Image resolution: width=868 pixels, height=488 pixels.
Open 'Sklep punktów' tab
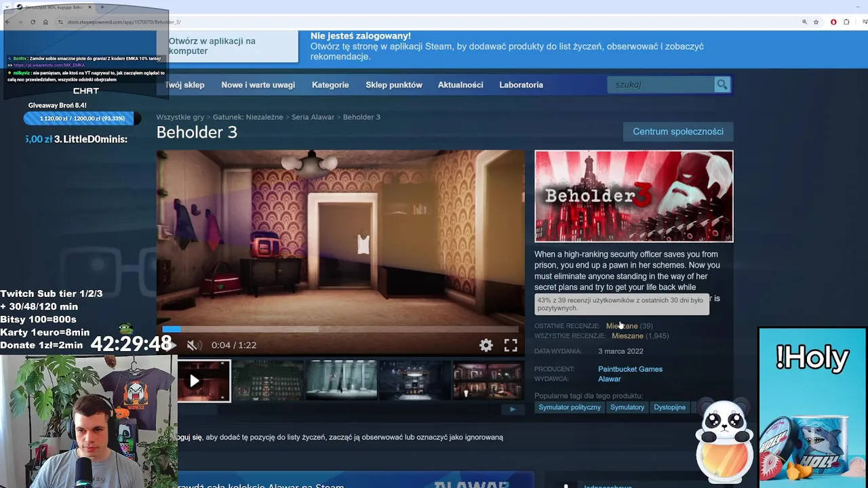pyautogui.click(x=394, y=85)
